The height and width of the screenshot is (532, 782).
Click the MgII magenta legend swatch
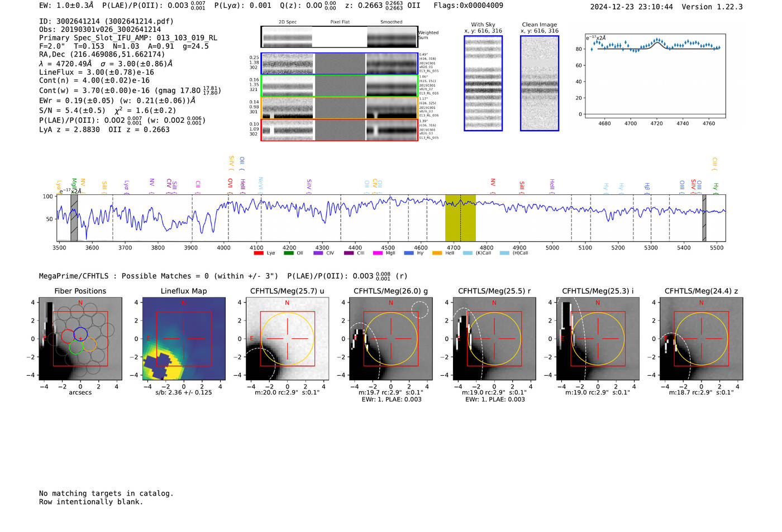pyautogui.click(x=378, y=253)
